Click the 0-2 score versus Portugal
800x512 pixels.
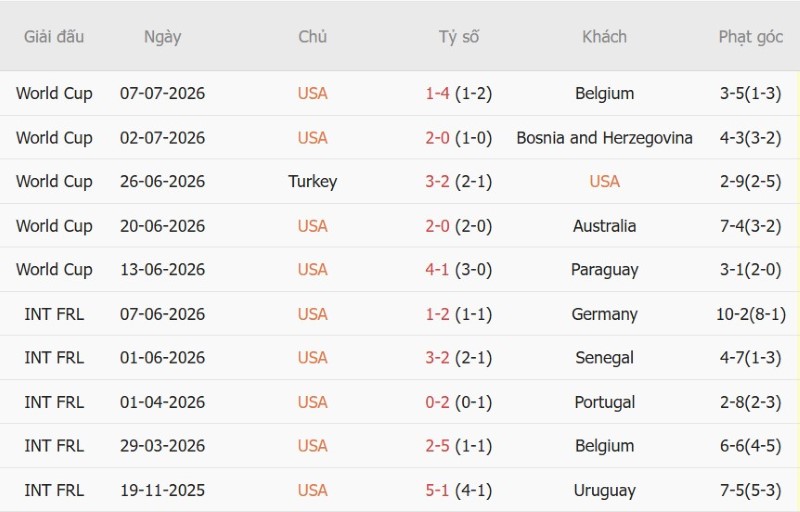click(x=437, y=402)
